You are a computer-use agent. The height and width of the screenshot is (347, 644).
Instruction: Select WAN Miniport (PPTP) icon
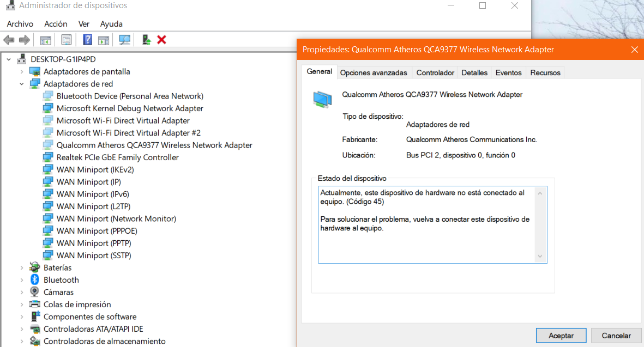(x=48, y=243)
